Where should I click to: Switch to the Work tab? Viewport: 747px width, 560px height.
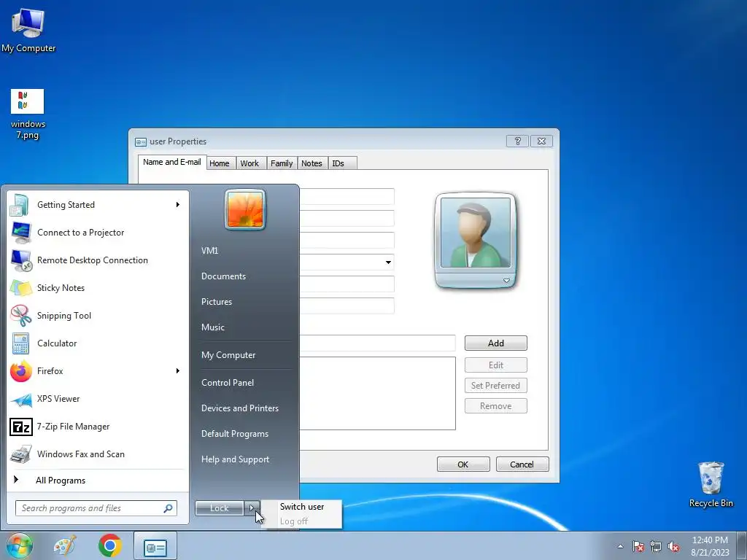pyautogui.click(x=249, y=163)
